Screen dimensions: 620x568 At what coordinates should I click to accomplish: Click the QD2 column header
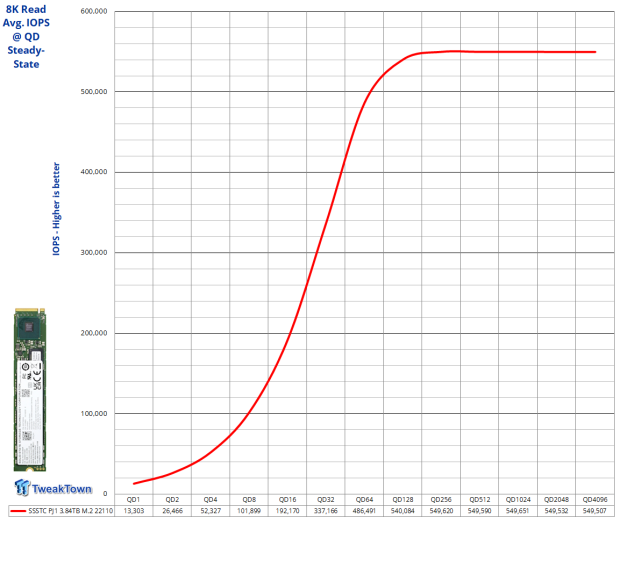172,500
